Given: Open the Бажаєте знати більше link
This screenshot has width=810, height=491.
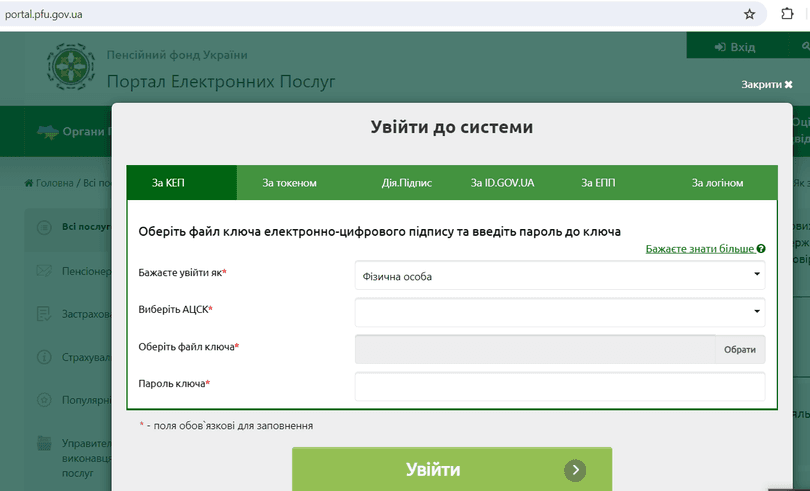Looking at the screenshot, I should coord(700,249).
